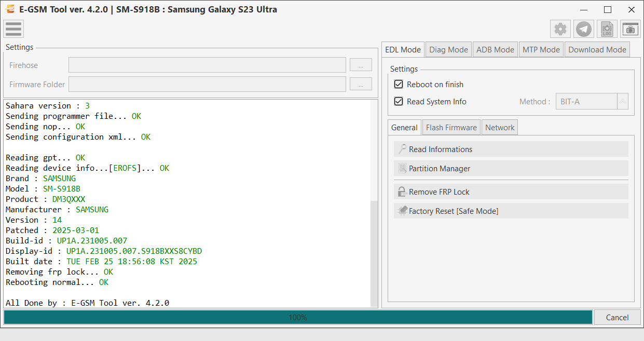Click 'Sahara version : 3' log line
Screen dimensions: 644x341
pyautogui.click(x=48, y=105)
